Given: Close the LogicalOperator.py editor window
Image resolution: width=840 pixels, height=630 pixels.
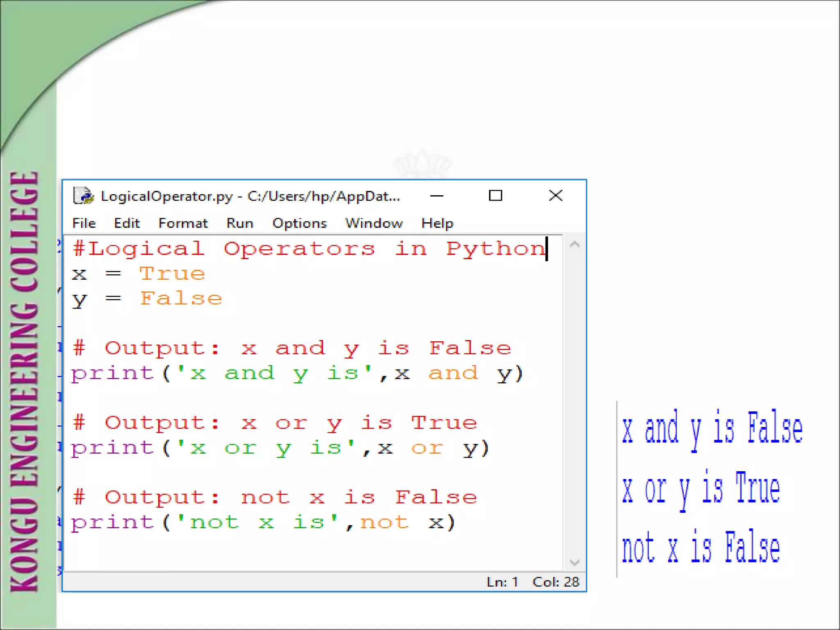Looking at the screenshot, I should [x=555, y=196].
